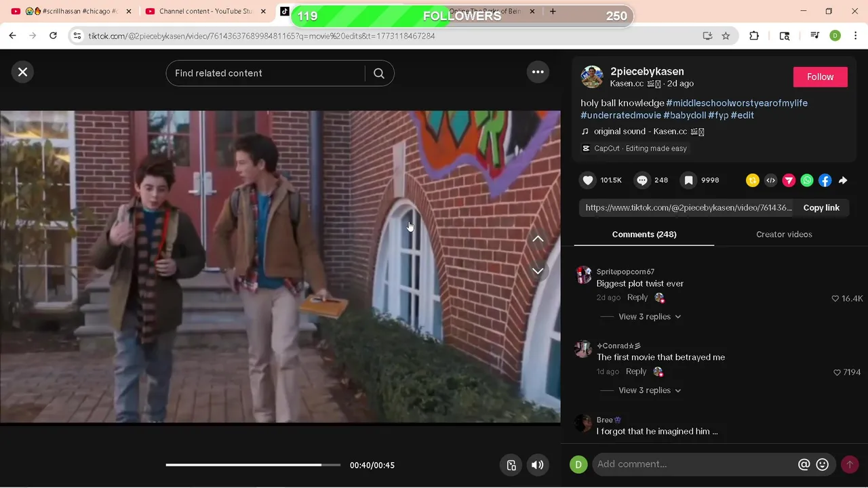The image size is (868, 488).
Task: Click the browser address bar URL
Action: coord(261,36)
